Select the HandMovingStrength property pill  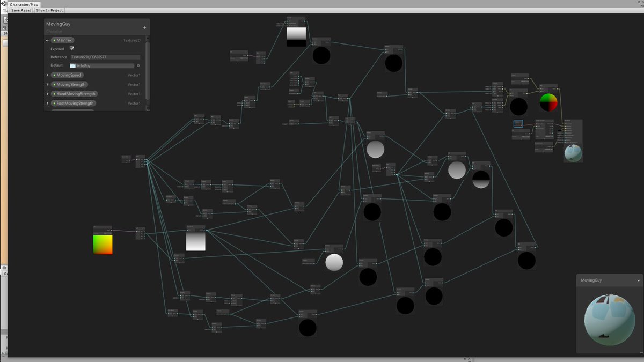[x=74, y=94]
